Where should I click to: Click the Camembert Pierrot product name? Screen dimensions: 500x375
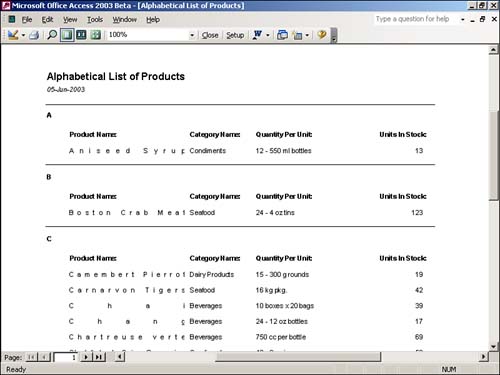tap(127, 275)
